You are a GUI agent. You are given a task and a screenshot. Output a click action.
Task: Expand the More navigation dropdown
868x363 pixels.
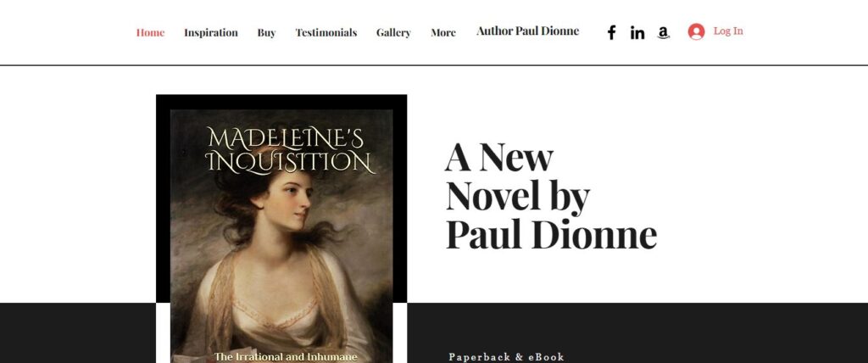(443, 33)
